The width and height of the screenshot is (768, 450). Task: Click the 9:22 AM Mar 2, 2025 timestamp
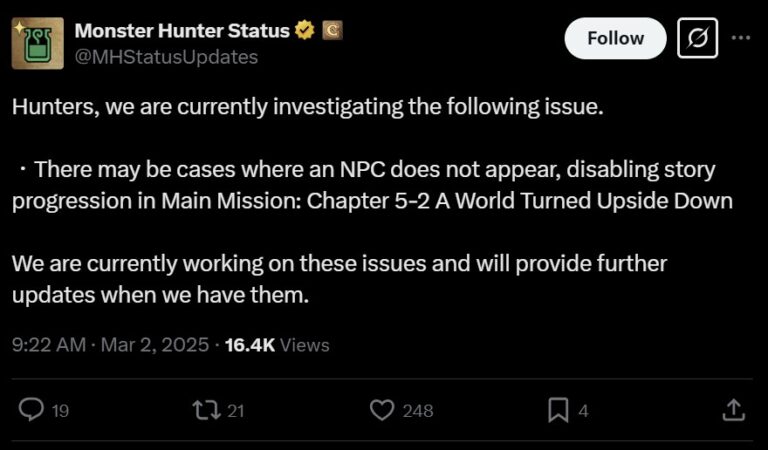point(110,345)
